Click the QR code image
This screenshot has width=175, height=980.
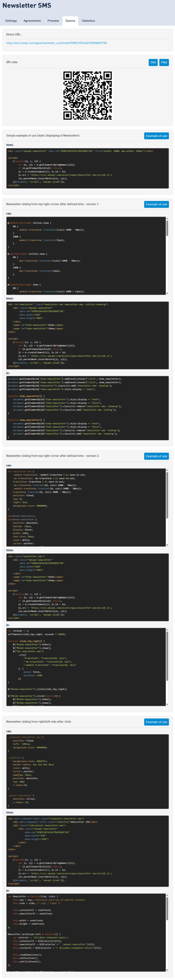[x=87, y=96]
